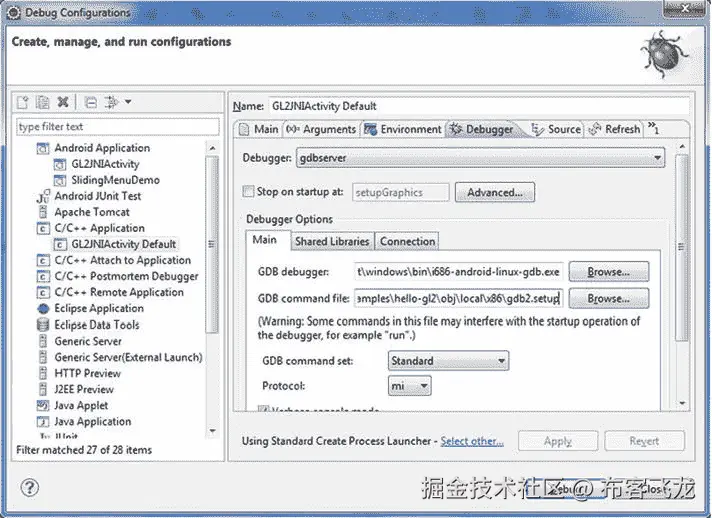This screenshot has height=518, width=712.
Task: Open the Connection tab
Action: pyautogui.click(x=407, y=242)
